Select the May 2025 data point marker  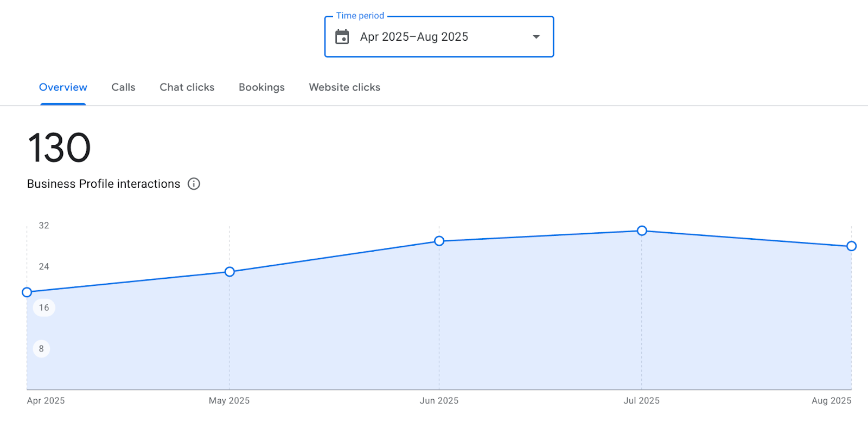(229, 272)
